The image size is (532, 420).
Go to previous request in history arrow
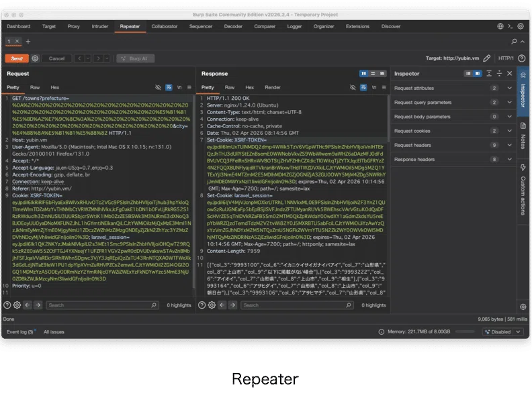point(79,58)
